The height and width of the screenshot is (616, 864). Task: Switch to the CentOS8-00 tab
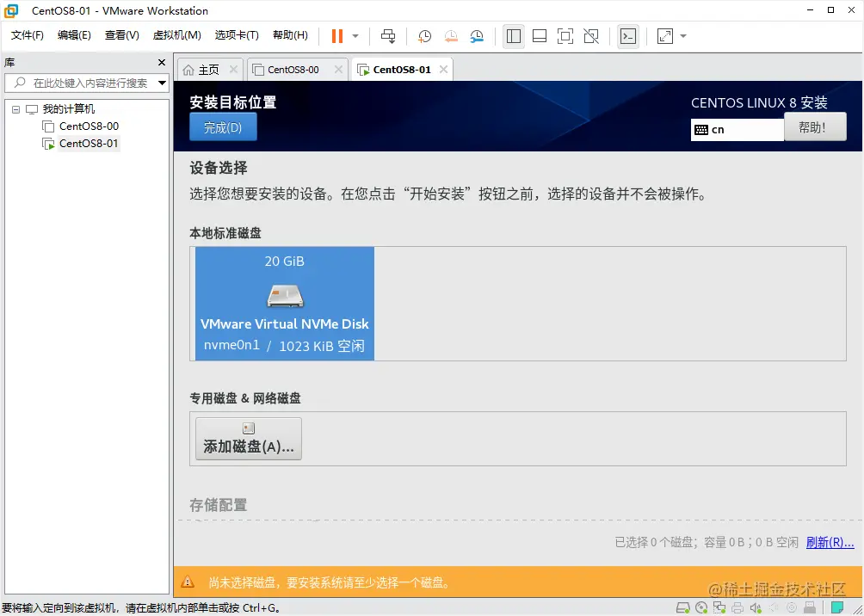point(296,69)
